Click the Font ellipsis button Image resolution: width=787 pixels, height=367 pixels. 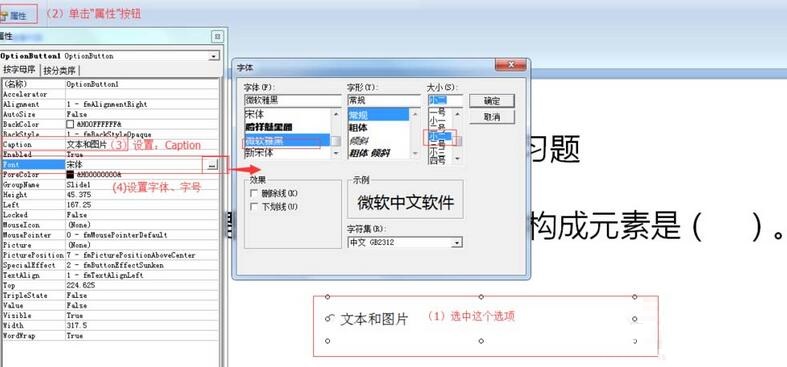pos(212,165)
